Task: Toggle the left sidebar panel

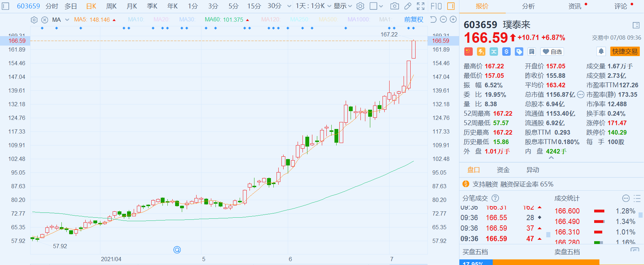Action: (x=6, y=6)
